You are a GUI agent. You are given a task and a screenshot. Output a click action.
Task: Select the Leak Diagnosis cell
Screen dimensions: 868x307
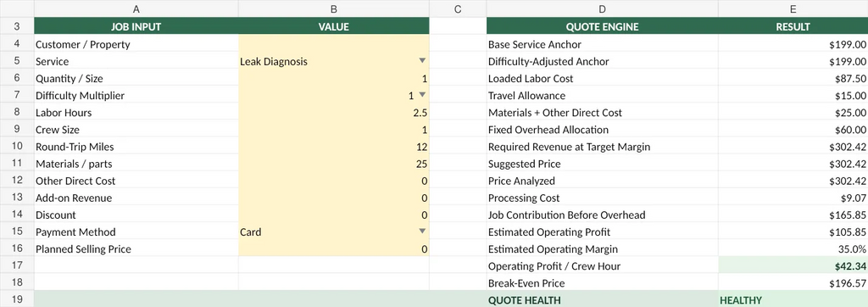pos(334,61)
